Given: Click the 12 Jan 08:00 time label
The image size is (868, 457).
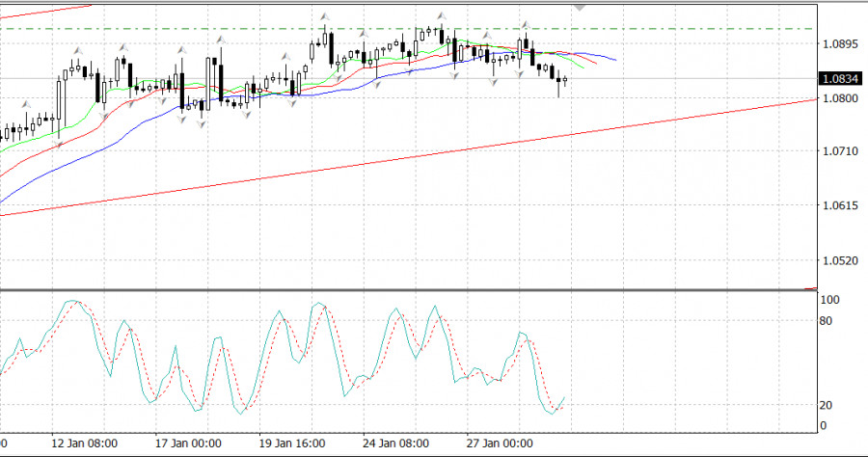Looking at the screenshot, I should pos(84,444).
